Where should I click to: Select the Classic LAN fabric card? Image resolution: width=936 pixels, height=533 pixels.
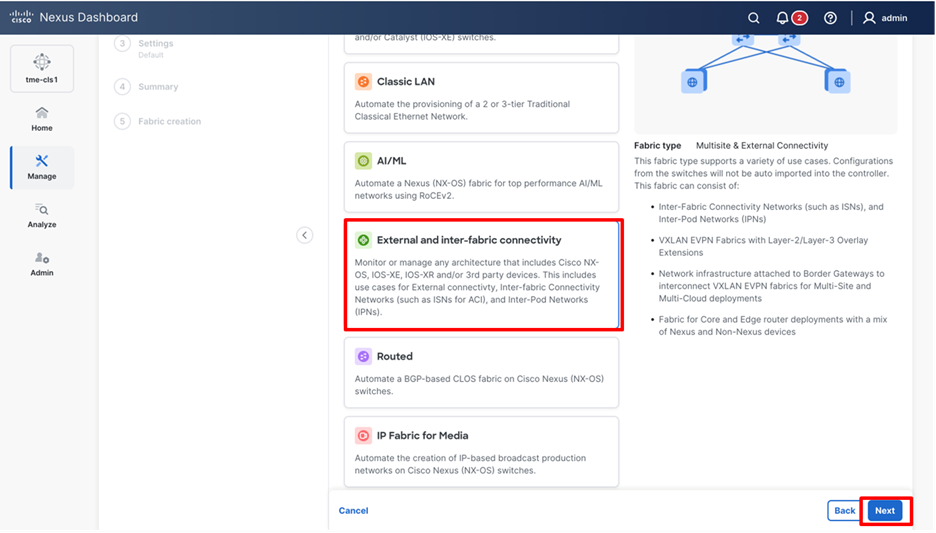click(x=481, y=98)
